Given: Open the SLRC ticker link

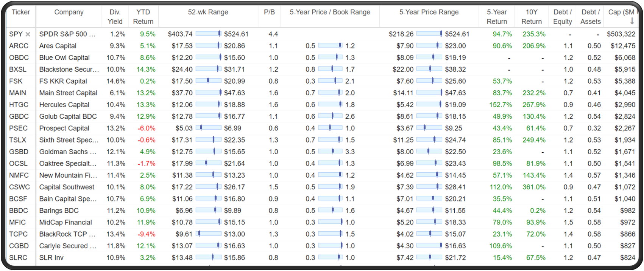Looking at the screenshot, I should pos(18,257).
